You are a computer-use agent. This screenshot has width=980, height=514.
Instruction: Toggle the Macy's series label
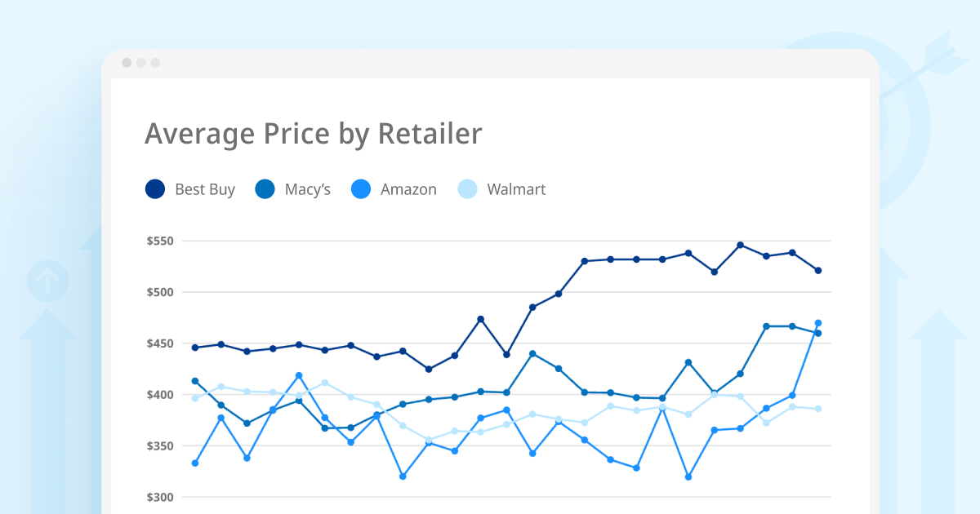click(x=307, y=190)
